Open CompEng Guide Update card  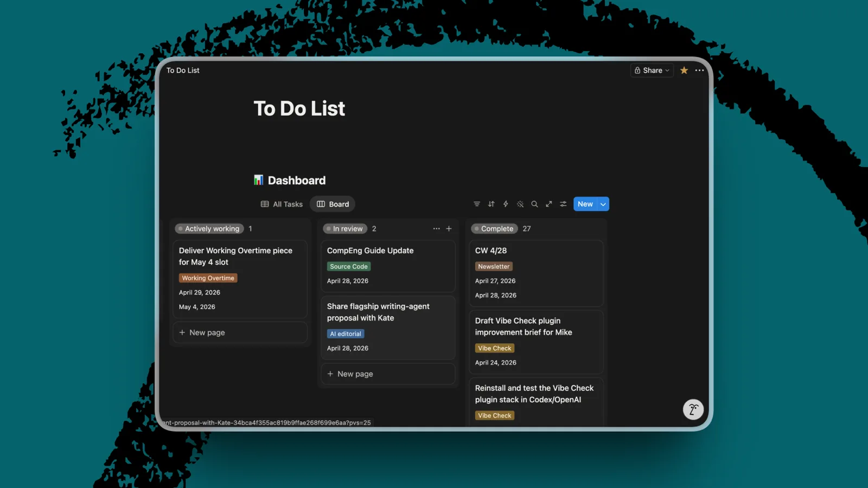[388, 266]
